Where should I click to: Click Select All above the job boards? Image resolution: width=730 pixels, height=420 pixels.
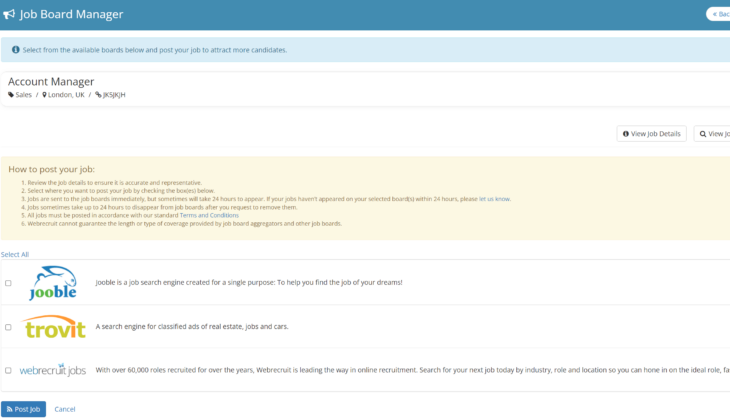pos(15,254)
